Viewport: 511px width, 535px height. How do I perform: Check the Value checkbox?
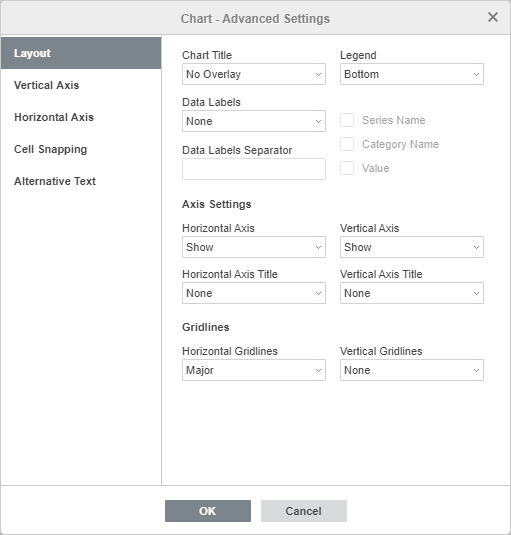coord(347,168)
